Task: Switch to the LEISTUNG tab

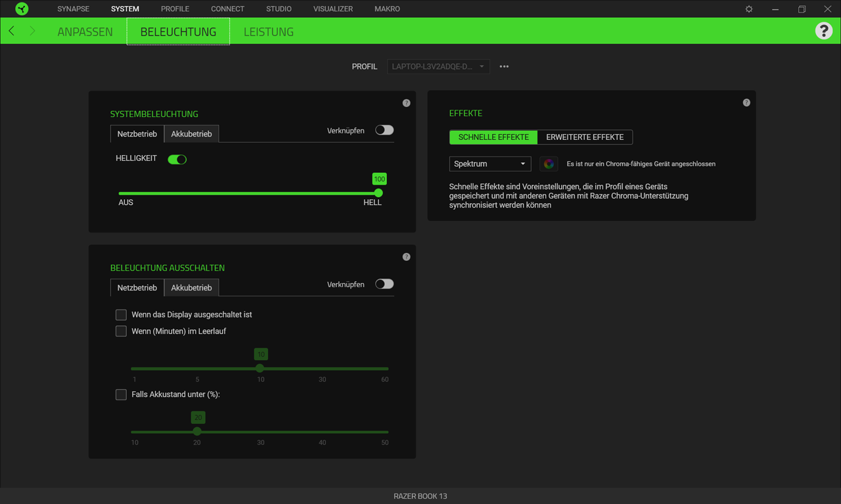Action: pyautogui.click(x=268, y=31)
